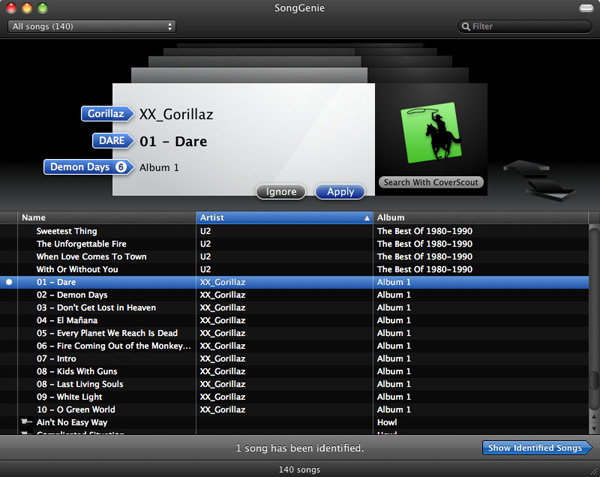The height and width of the screenshot is (477, 600).
Task: Select the 01 – Dare row
Action: click(294, 282)
